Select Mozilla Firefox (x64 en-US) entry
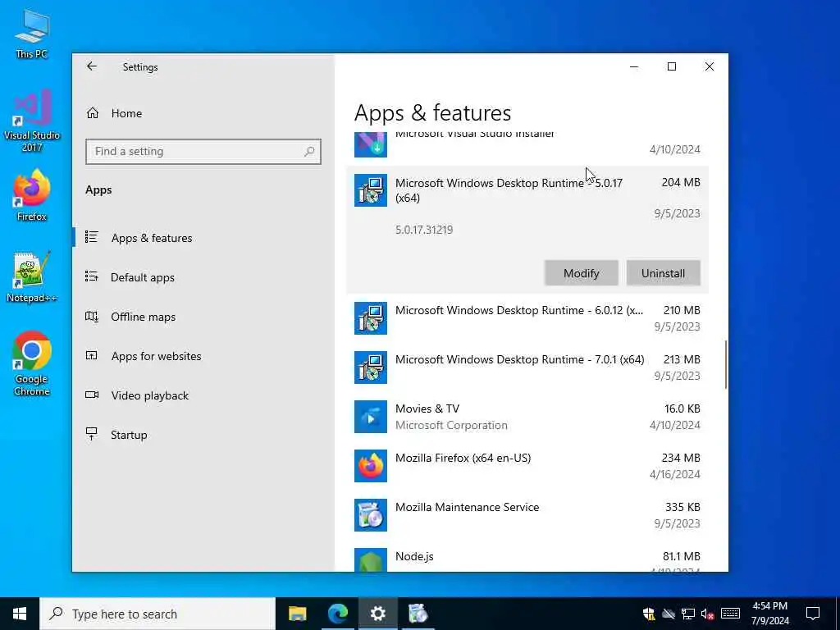Screen dimensions: 840x630 click(527, 466)
